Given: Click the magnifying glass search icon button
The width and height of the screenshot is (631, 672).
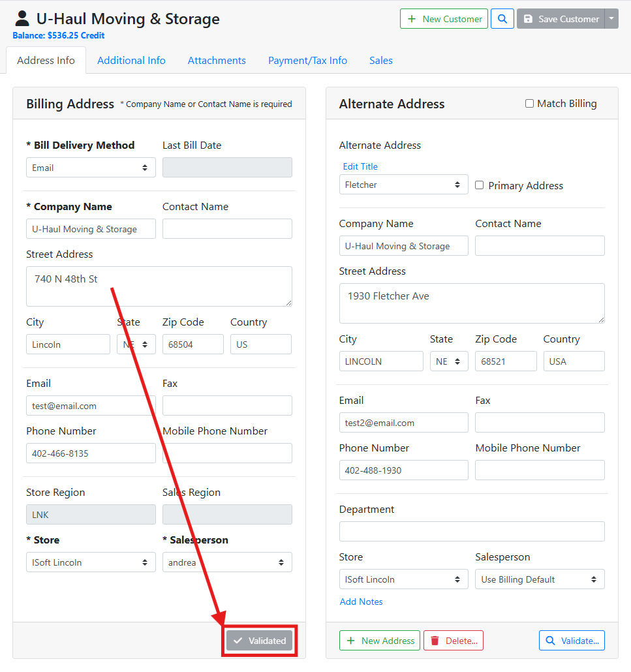Looking at the screenshot, I should (502, 19).
